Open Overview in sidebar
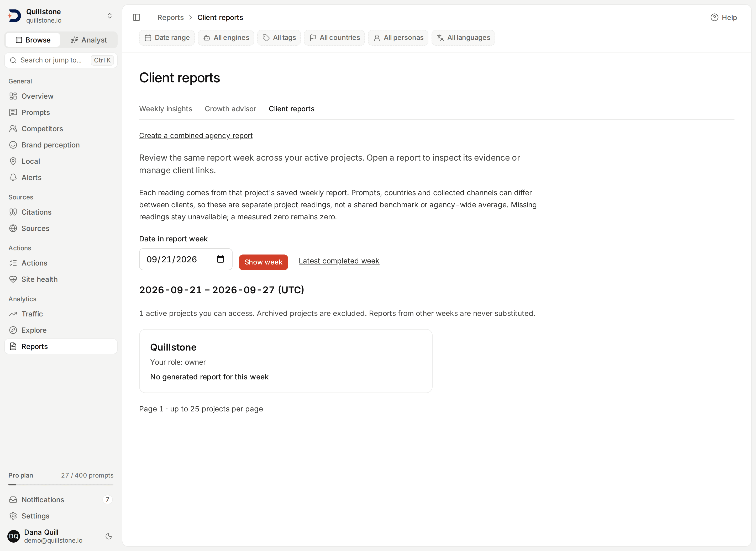 (61, 96)
